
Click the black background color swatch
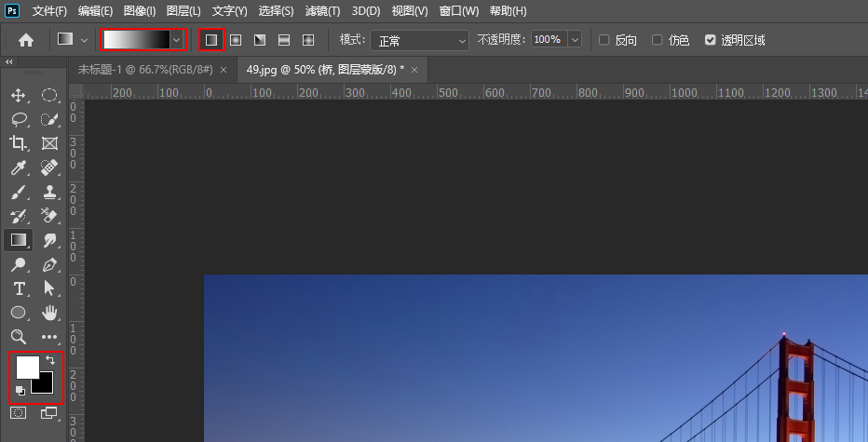(46, 385)
